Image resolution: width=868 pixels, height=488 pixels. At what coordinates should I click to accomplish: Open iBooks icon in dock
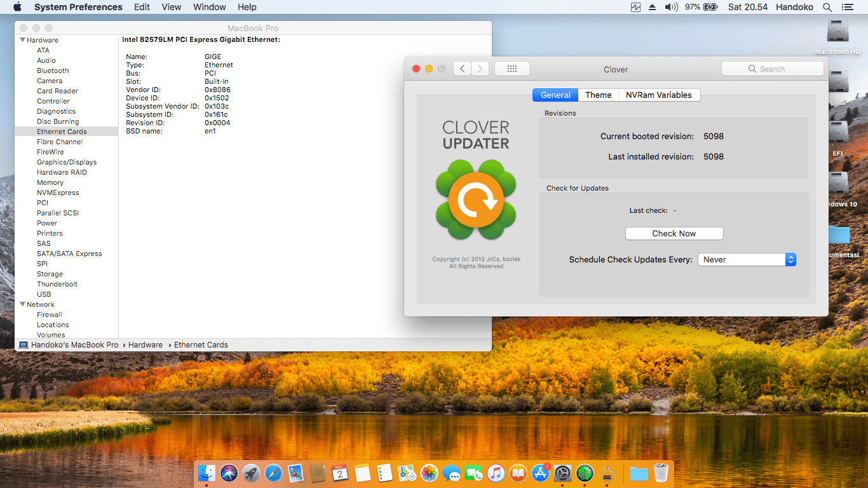pyautogui.click(x=519, y=473)
